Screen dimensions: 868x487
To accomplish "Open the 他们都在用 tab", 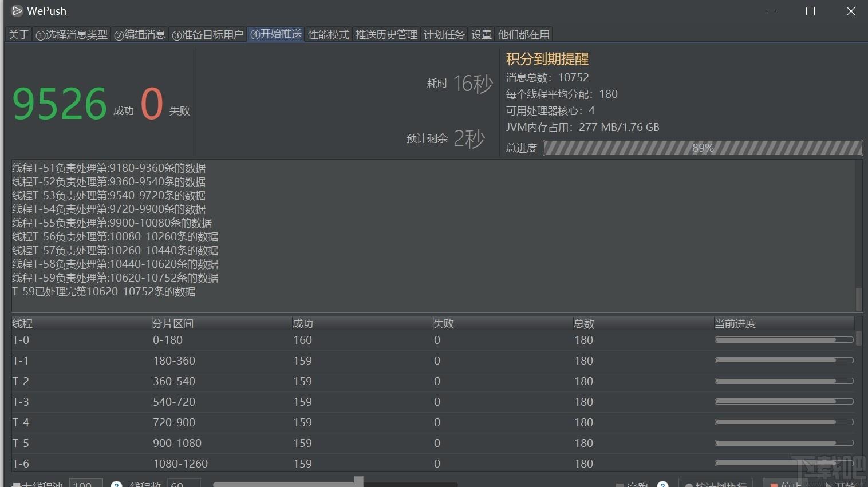I will coord(524,35).
